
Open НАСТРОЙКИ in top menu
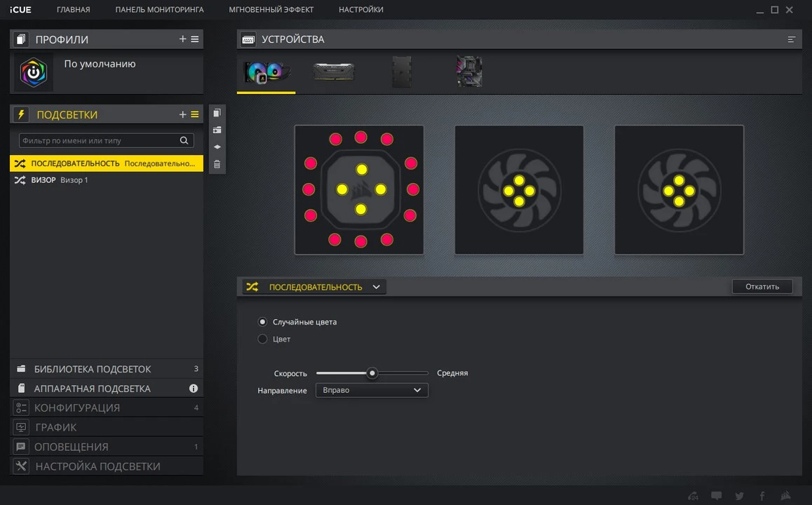pyautogui.click(x=361, y=9)
